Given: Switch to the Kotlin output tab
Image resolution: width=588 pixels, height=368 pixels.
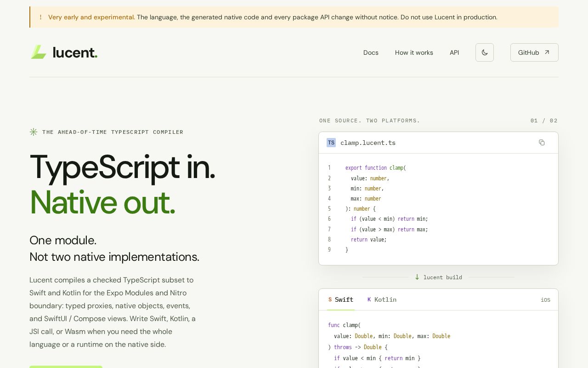Looking at the screenshot, I should (x=382, y=299).
